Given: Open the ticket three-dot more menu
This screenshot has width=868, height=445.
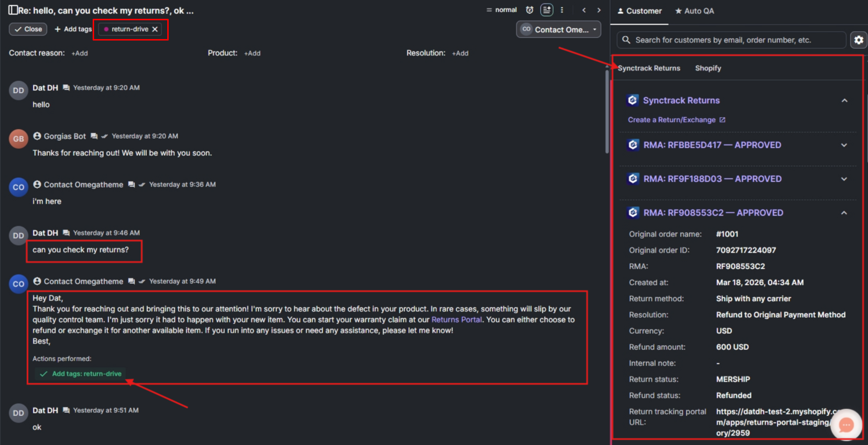Looking at the screenshot, I should (562, 10).
